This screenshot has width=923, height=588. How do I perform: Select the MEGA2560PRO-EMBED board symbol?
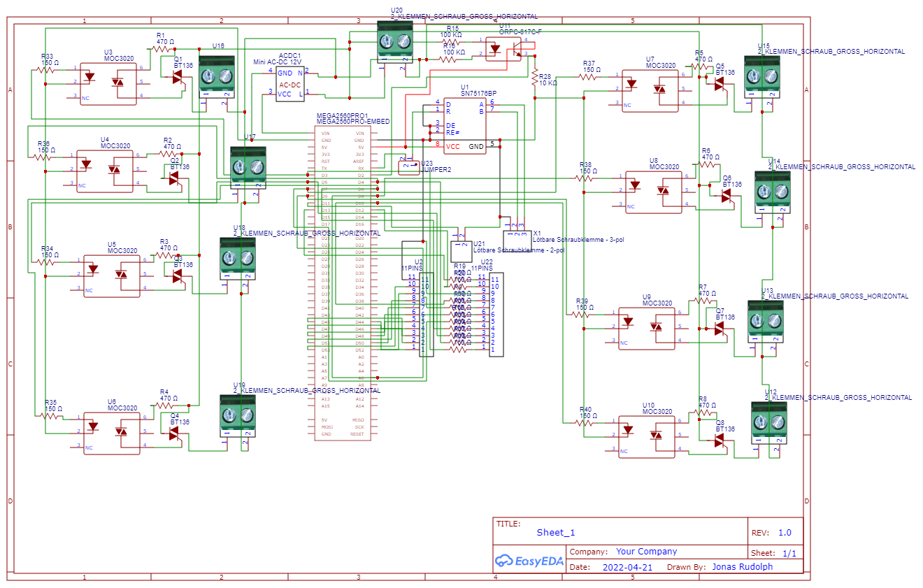pos(343,283)
